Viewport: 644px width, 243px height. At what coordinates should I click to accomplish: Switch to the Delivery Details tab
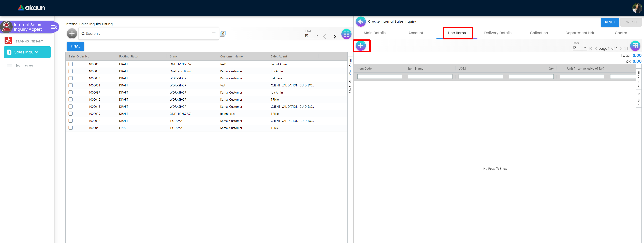pyautogui.click(x=497, y=33)
